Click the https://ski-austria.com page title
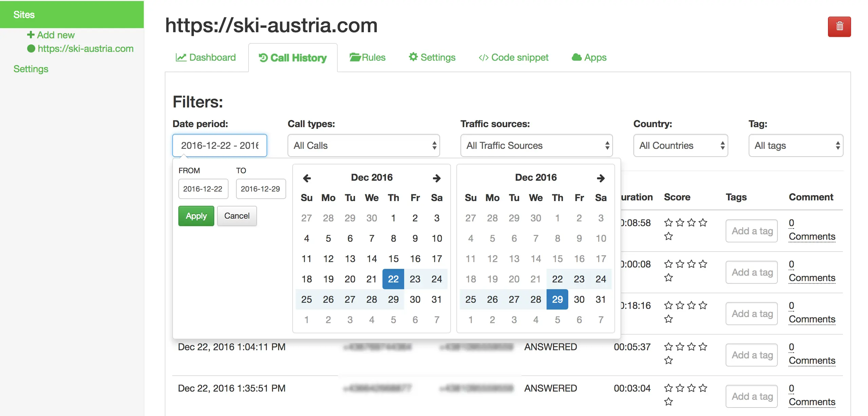Screen dimensions: 868x416 (x=271, y=25)
